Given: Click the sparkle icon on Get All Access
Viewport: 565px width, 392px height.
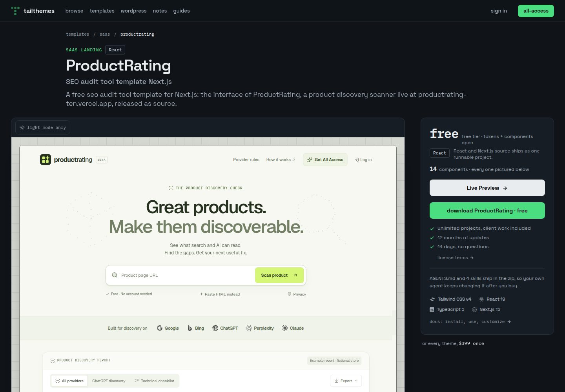Looking at the screenshot, I should click(310, 160).
